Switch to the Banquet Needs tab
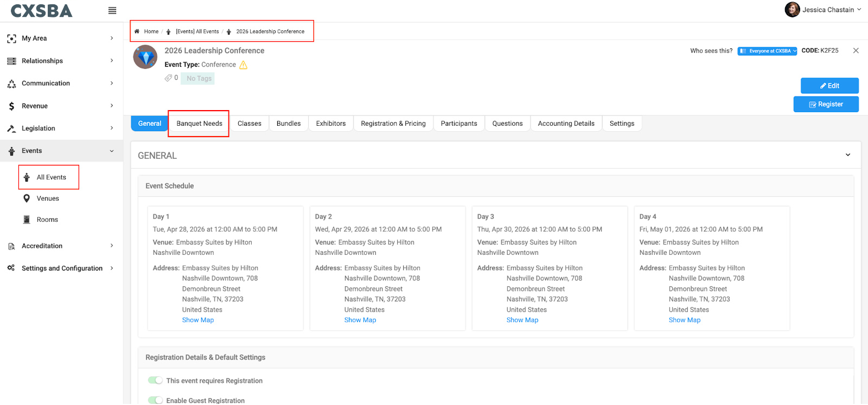This screenshot has height=405, width=868. [x=199, y=124]
